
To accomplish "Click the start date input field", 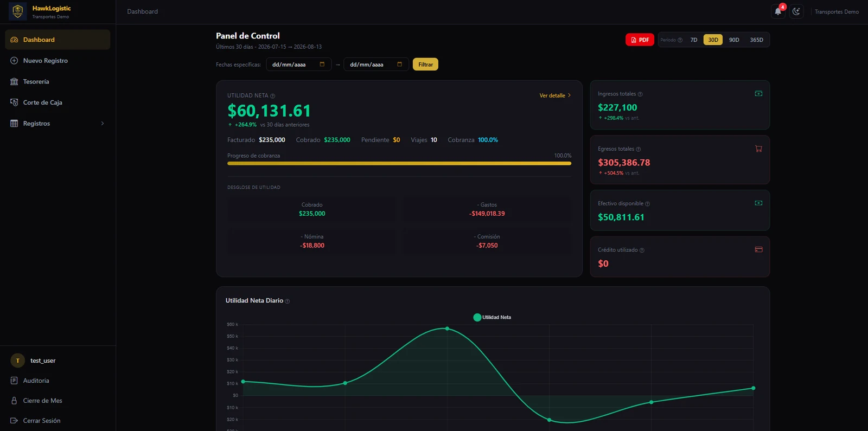I will 298,65.
